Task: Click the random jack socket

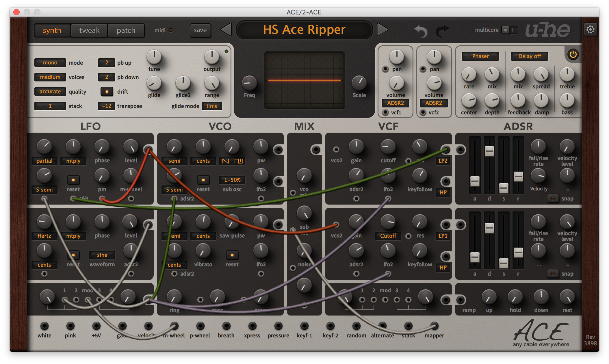Action: pyautogui.click(x=356, y=326)
